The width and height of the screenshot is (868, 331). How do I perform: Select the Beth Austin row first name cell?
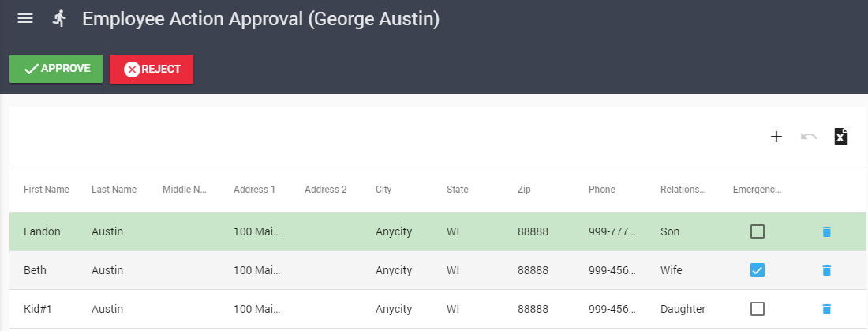tap(36, 270)
